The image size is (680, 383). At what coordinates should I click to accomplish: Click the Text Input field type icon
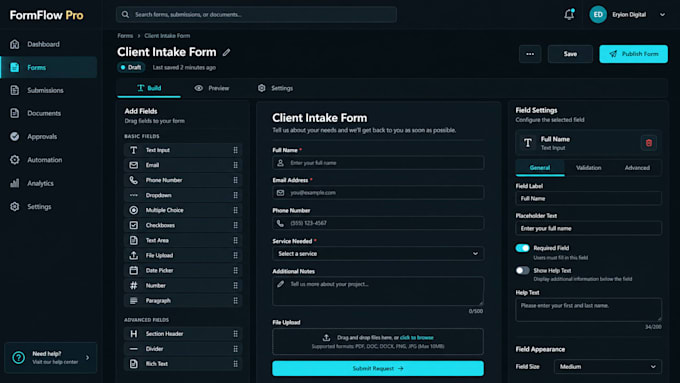pos(134,150)
